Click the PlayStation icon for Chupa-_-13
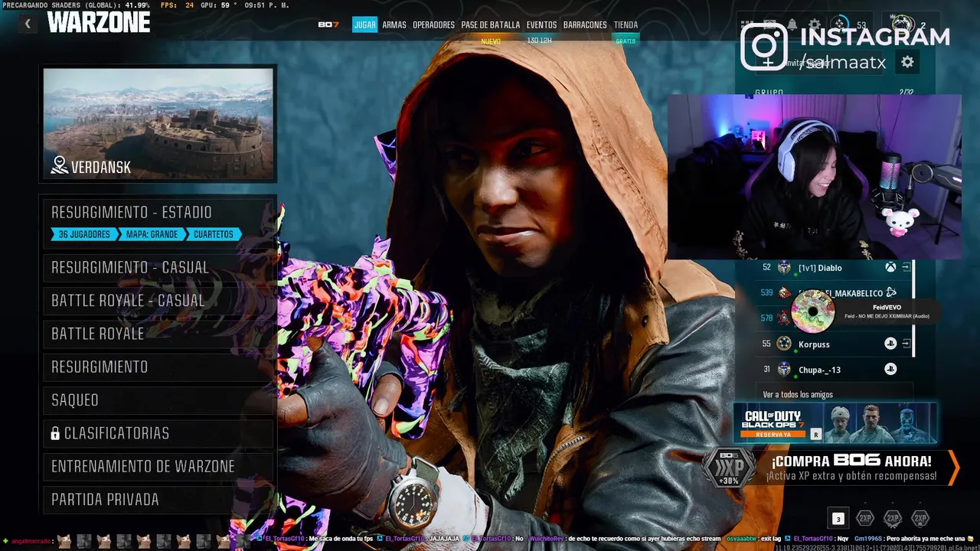This screenshot has width=980, height=551. click(x=890, y=370)
